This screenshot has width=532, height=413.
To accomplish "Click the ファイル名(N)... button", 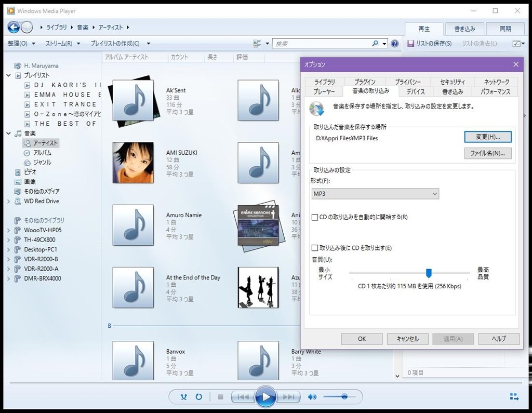I will tap(487, 153).
